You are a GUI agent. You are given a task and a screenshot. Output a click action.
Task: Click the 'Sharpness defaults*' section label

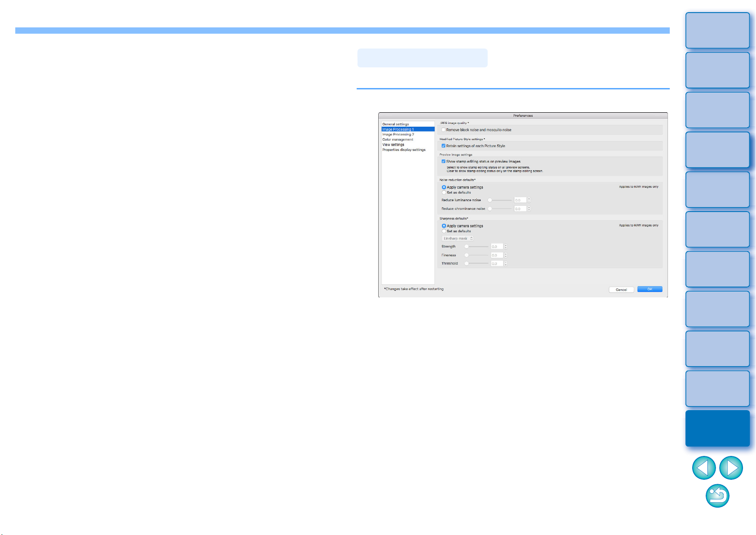point(454,218)
